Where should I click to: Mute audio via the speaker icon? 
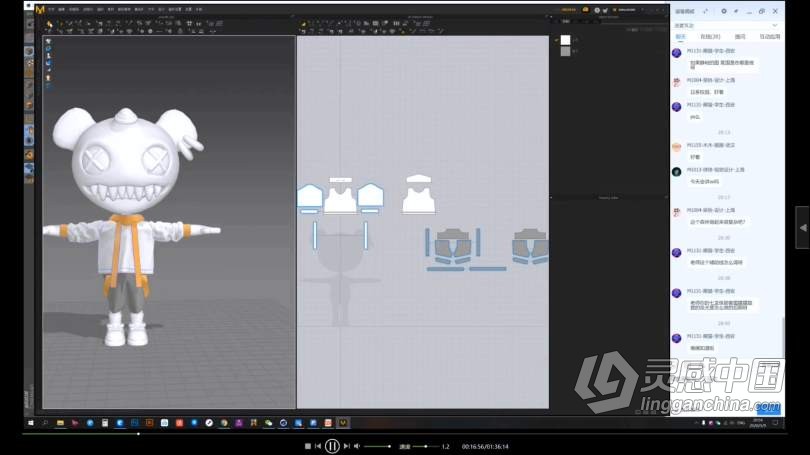tap(357, 446)
